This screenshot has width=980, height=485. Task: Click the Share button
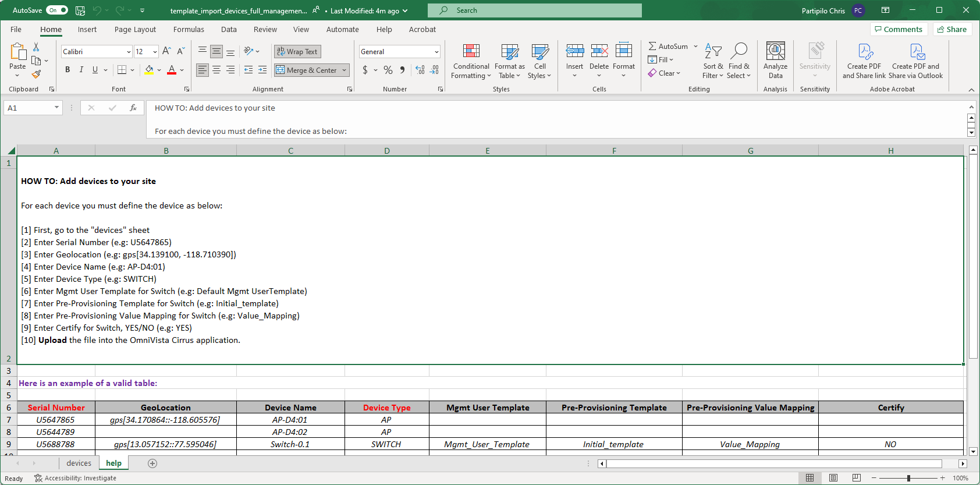tap(952, 30)
